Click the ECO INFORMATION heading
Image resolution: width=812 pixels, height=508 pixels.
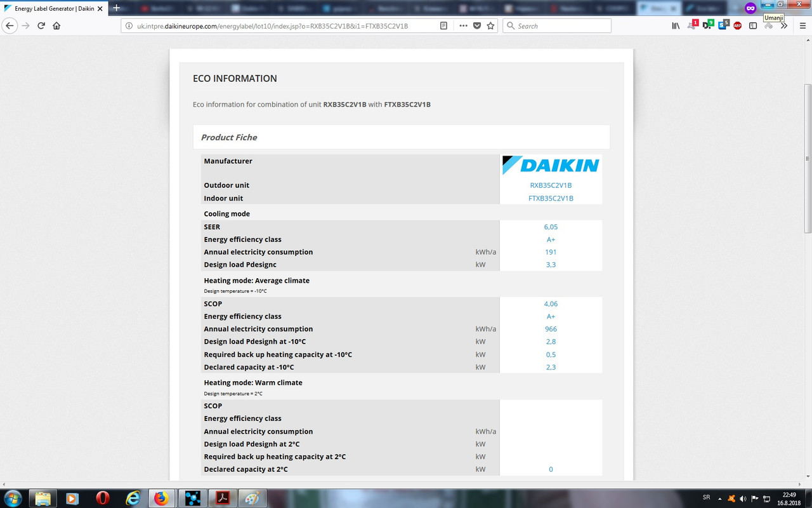235,79
